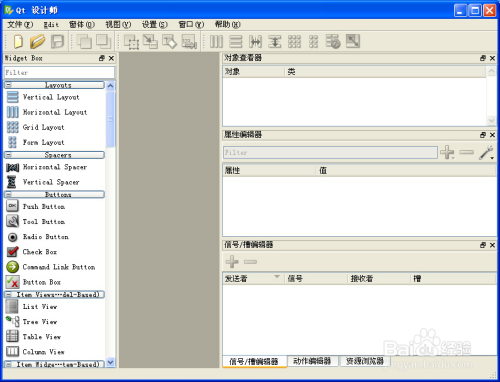Select the Check Box widget
Screen dimensions: 500x382
tap(39, 252)
